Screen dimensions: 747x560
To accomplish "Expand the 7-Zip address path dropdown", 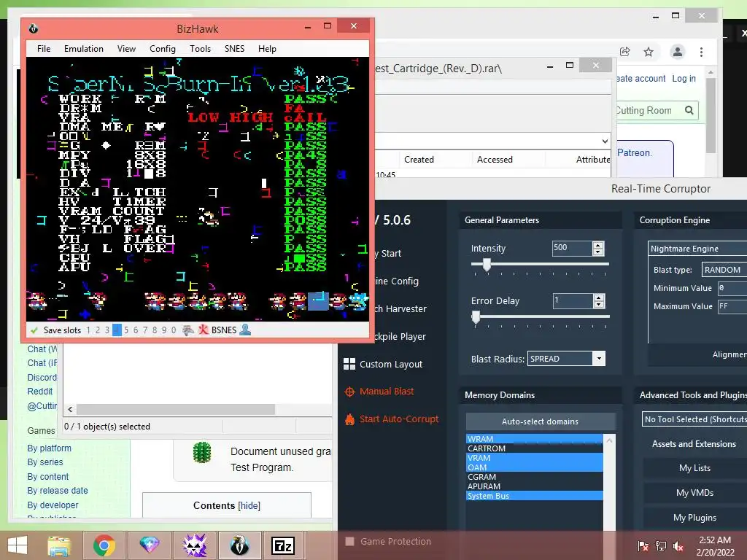I will (605, 141).
